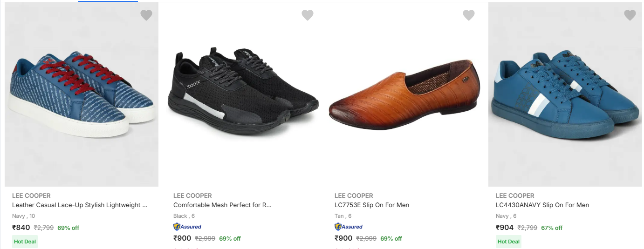Select 'LC4430ANAVY Slip On For Men' link
Image resolution: width=644 pixels, height=249 pixels.
click(542, 205)
